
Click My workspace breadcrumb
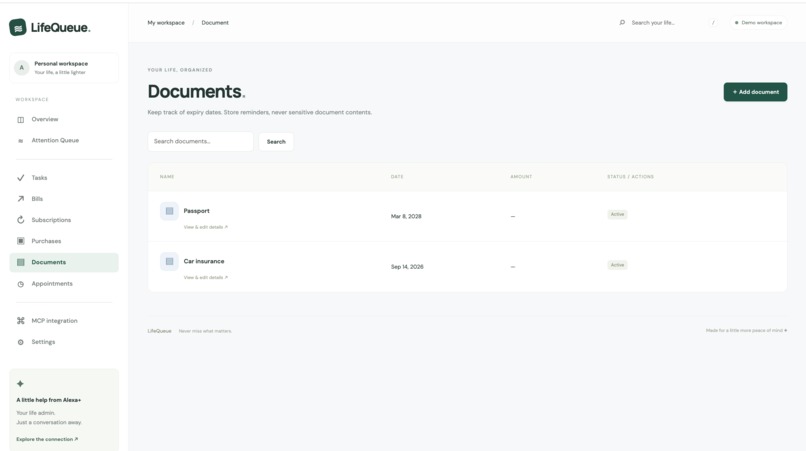(x=166, y=23)
